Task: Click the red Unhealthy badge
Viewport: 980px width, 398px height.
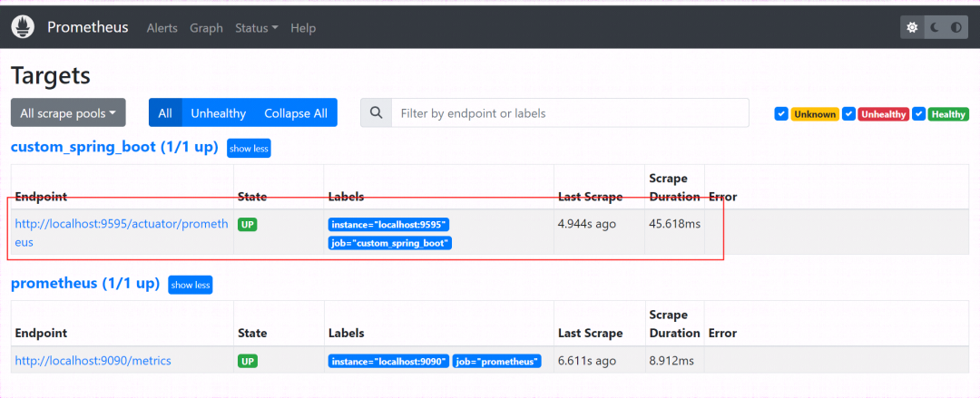Action: point(884,114)
